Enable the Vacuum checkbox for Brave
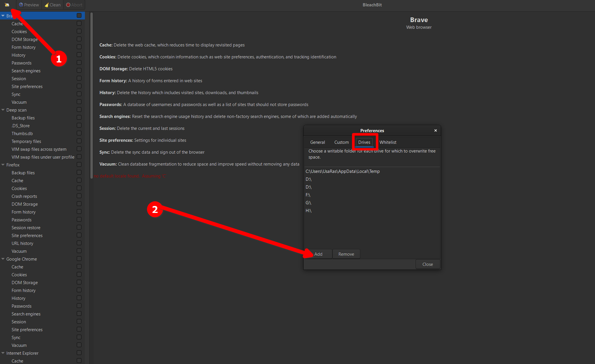This screenshot has height=364, width=595. 79,102
